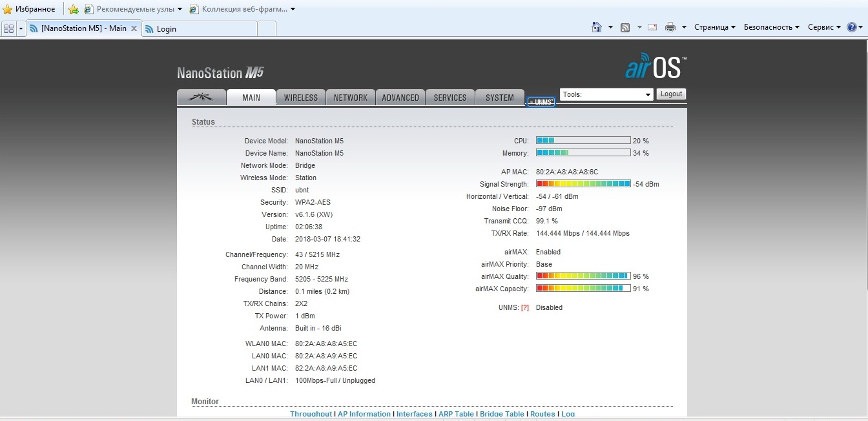The image size is (868, 421).
Task: Open the Безопасность menu
Action: (772, 27)
